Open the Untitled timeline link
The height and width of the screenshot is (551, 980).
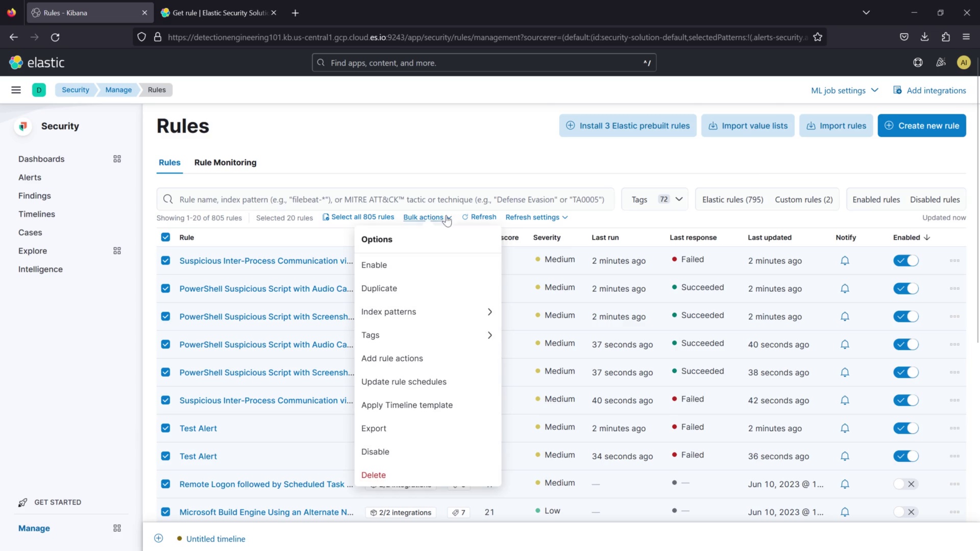click(x=215, y=539)
